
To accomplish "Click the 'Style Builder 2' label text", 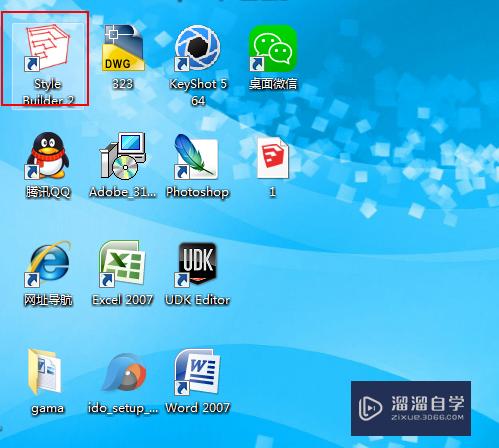I will coord(48,92).
